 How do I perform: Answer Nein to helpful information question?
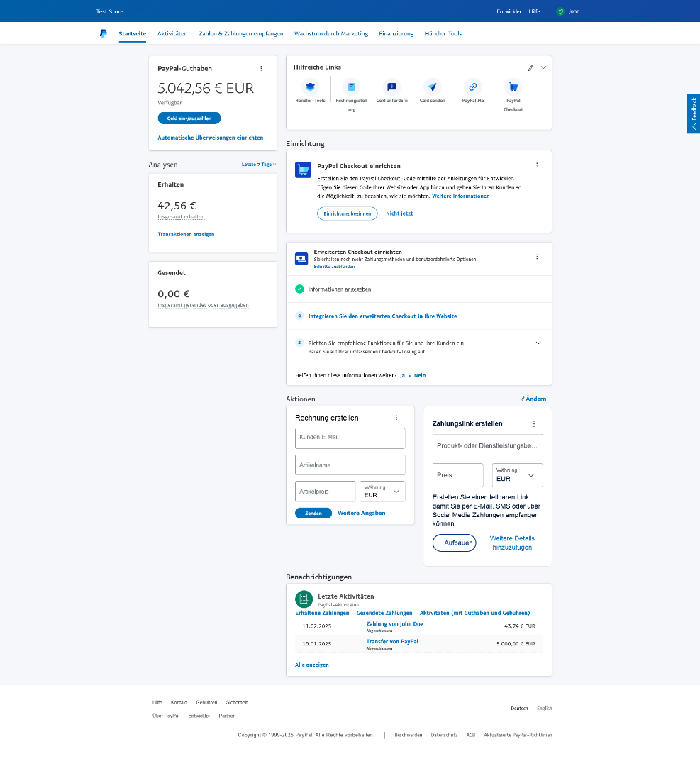[x=420, y=376]
